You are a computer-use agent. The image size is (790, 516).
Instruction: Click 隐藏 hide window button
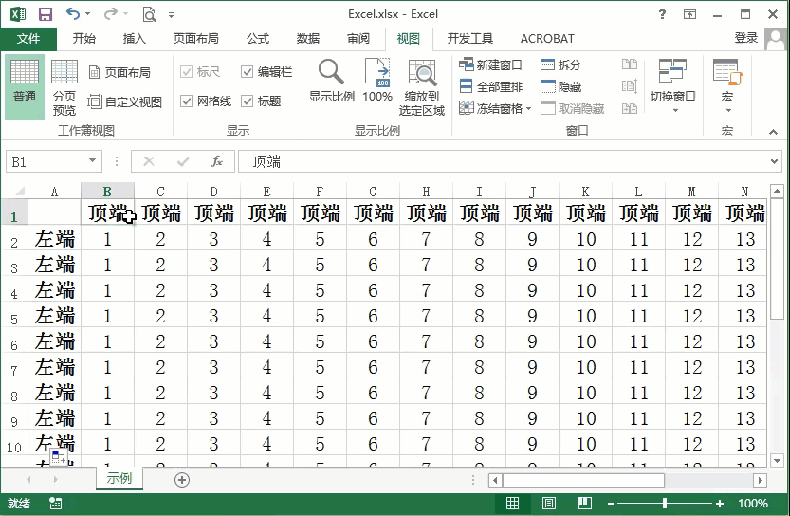click(561, 87)
